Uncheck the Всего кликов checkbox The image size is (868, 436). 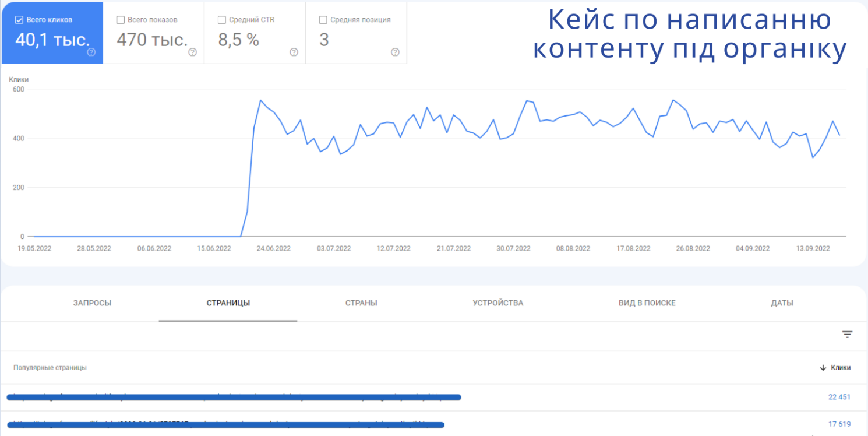tap(20, 20)
